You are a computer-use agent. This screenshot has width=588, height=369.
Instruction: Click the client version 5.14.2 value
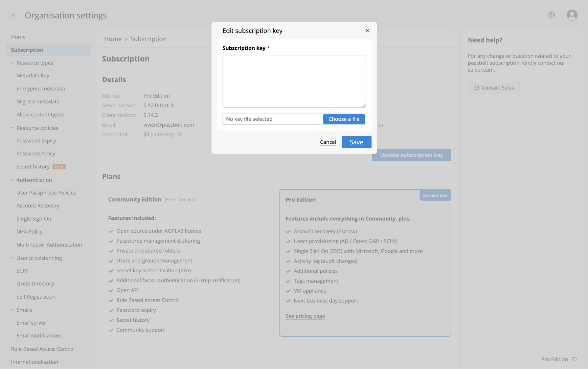[x=150, y=115]
